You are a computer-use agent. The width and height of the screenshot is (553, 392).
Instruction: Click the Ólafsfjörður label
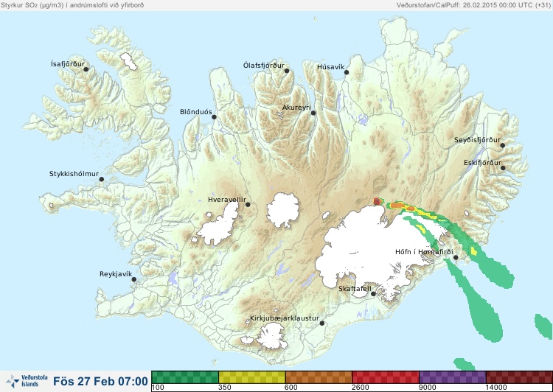[x=264, y=66]
